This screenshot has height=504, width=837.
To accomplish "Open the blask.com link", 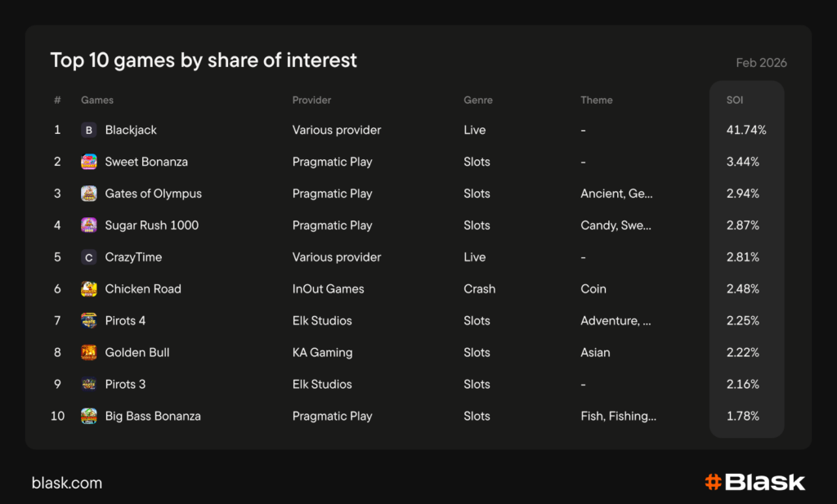I will coord(67,483).
